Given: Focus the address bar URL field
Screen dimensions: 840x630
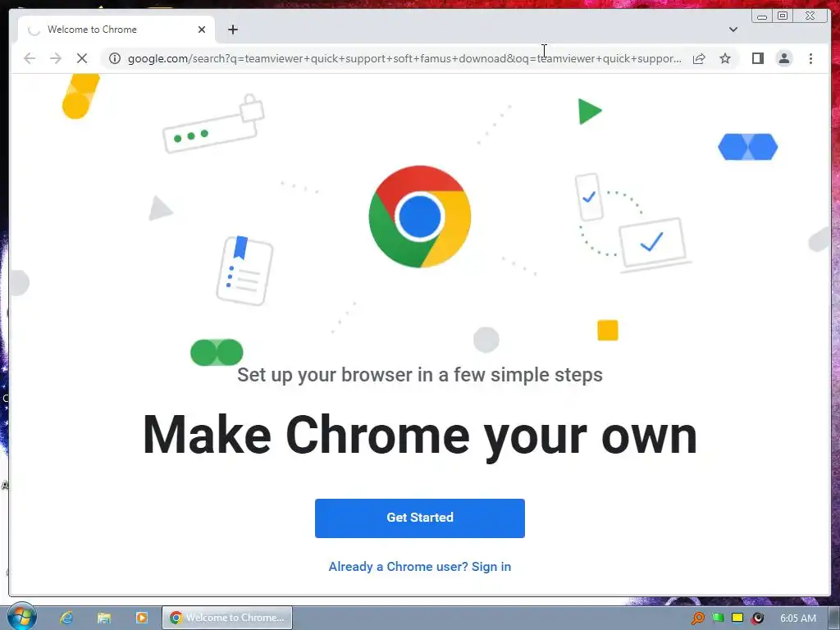Looking at the screenshot, I should tap(404, 58).
